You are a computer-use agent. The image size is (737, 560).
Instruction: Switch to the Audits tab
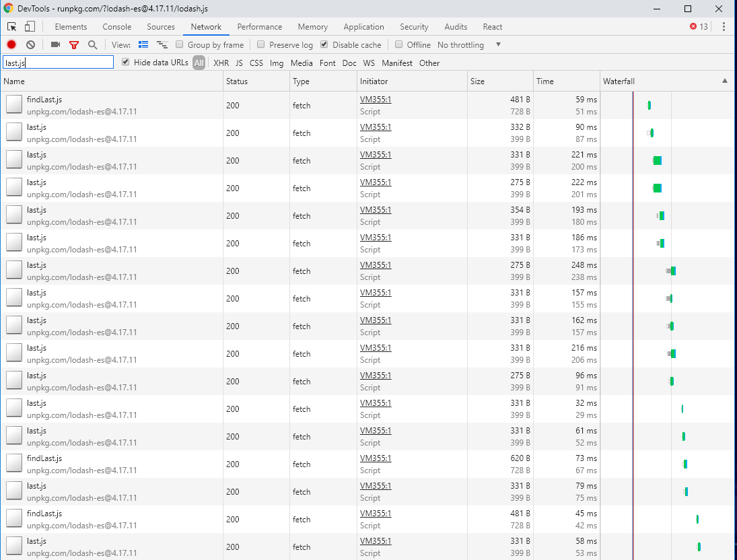tap(456, 27)
